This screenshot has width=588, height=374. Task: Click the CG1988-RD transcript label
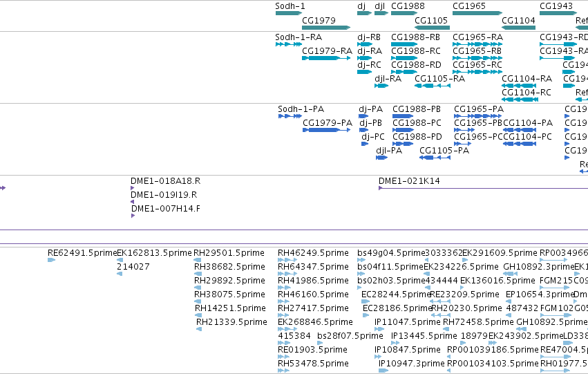(x=416, y=65)
